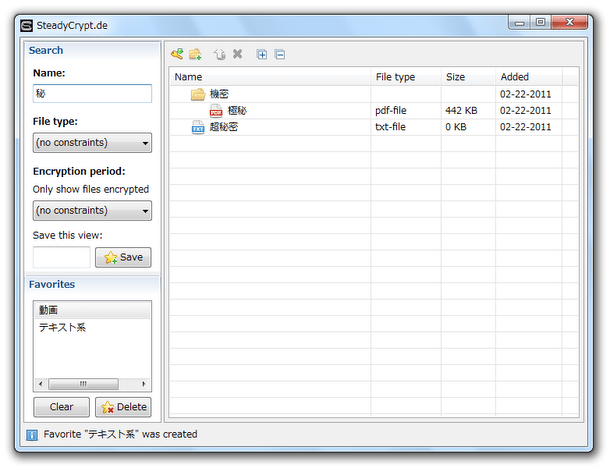The width and height of the screenshot is (610, 468).
Task: Select the テキスト系 favorite
Action: [x=92, y=327]
